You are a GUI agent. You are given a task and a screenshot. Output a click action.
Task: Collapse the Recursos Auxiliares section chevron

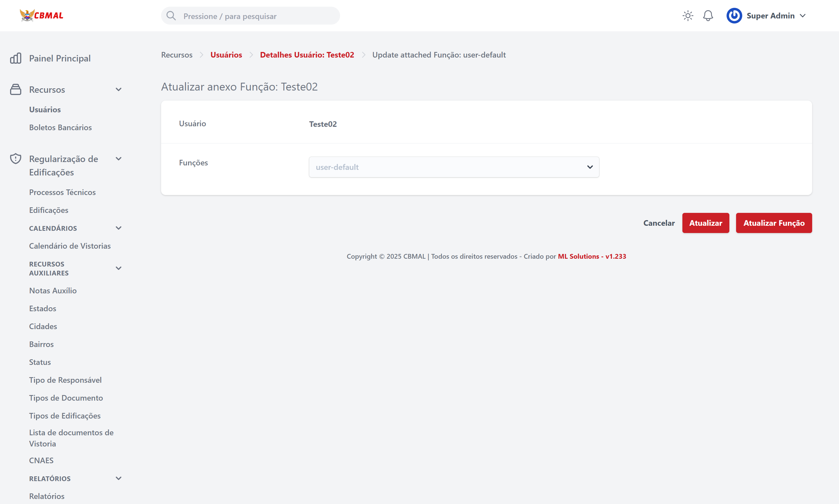(x=118, y=268)
